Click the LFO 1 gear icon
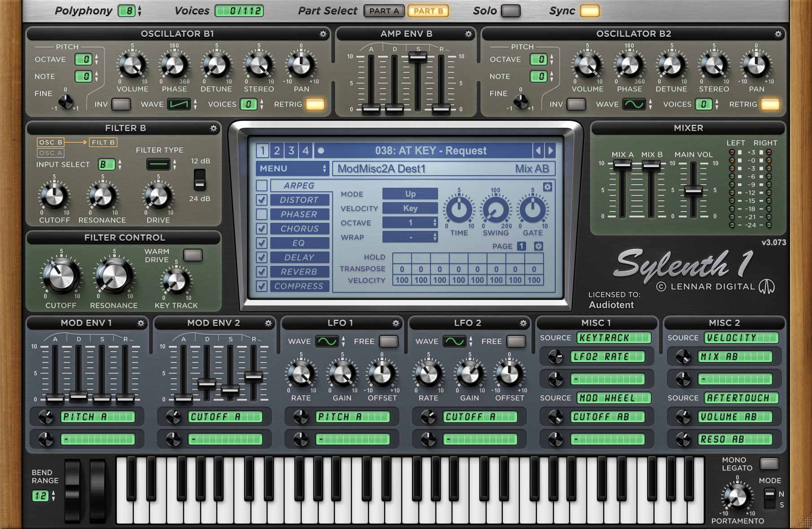The image size is (812, 529). point(395,323)
